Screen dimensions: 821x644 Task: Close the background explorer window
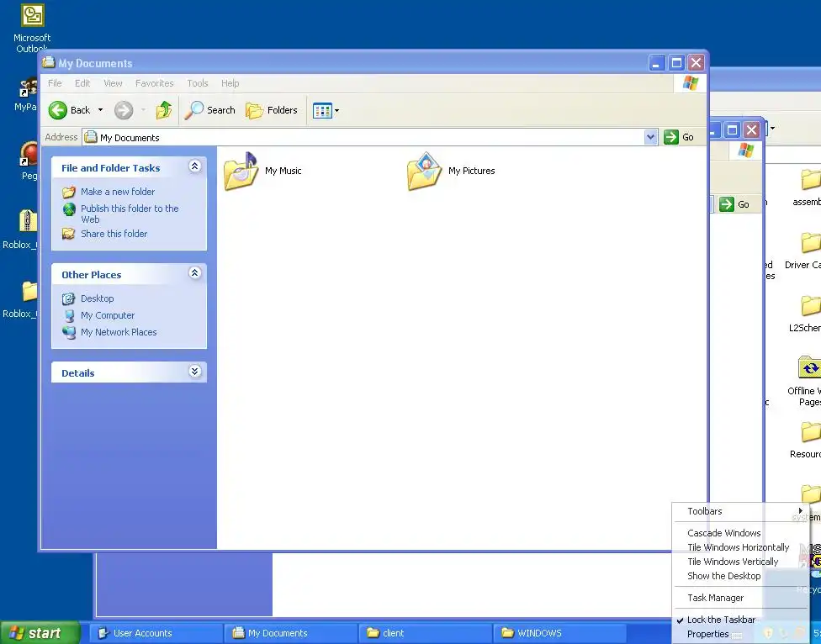(751, 129)
